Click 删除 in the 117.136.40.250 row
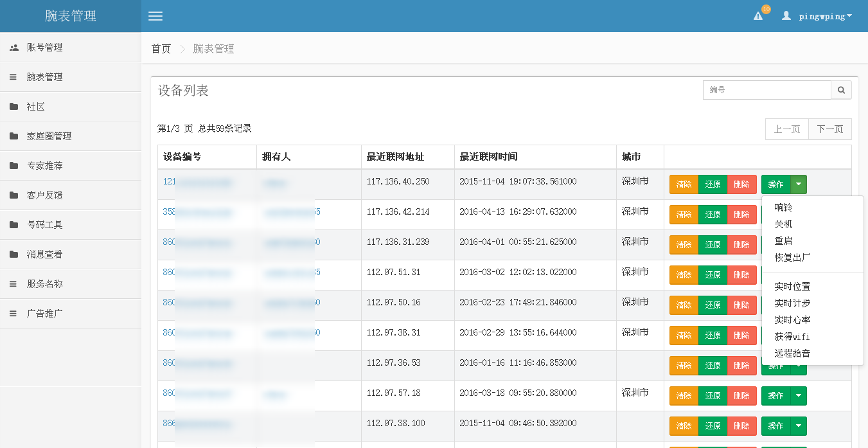868x448 pixels. (742, 184)
